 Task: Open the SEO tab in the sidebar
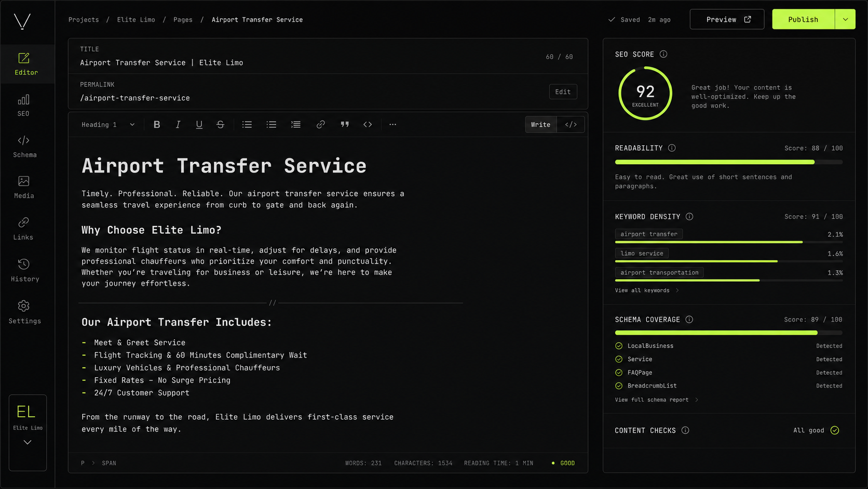[23, 105]
